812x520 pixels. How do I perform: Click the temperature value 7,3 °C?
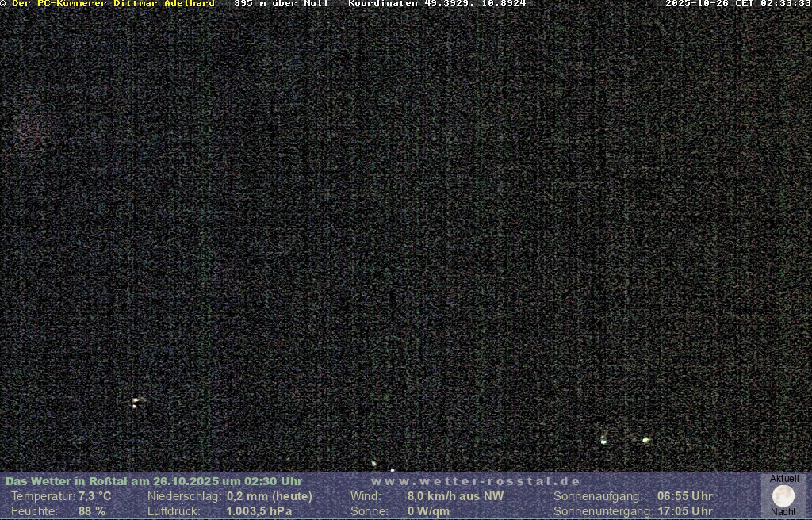[94, 496]
